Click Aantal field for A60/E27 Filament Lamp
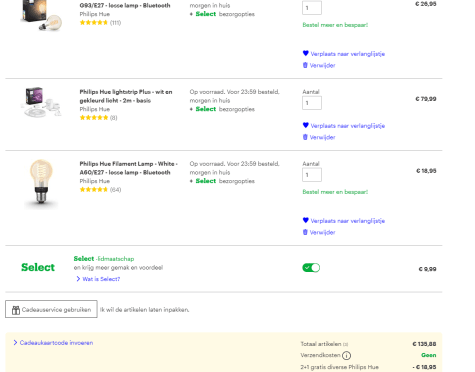Viewport: 475px width, 372px height. pos(312,175)
